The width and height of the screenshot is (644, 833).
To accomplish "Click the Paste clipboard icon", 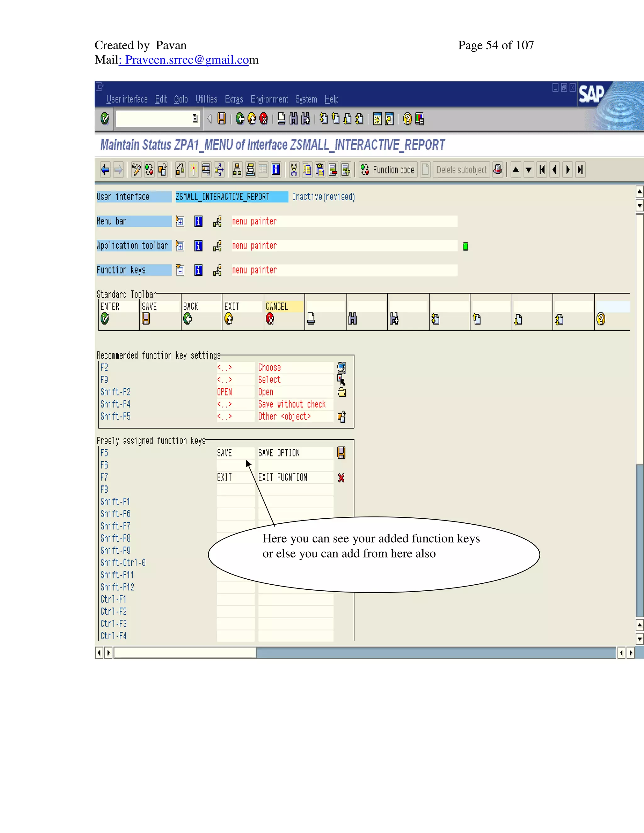I will [320, 169].
